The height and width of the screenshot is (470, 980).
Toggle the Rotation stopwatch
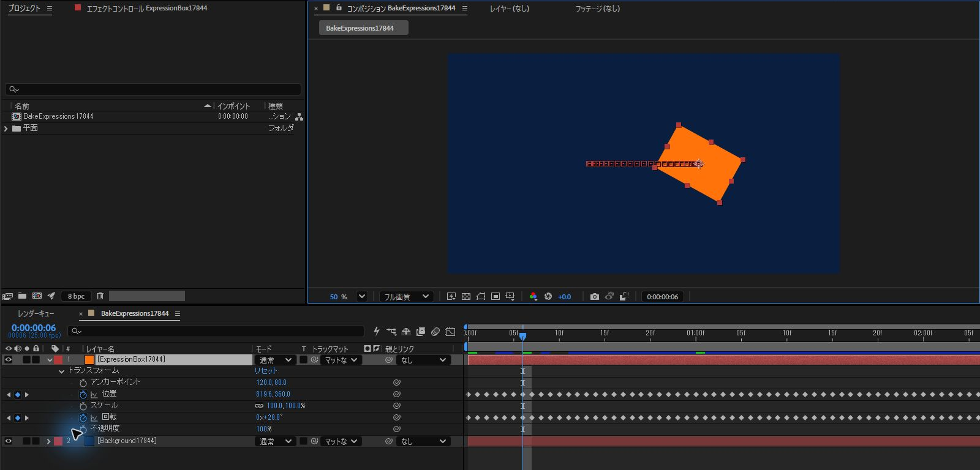click(x=83, y=418)
